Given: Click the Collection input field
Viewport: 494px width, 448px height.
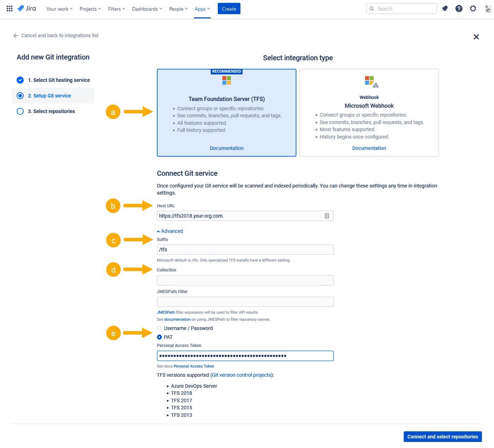Looking at the screenshot, I should [x=245, y=280].
